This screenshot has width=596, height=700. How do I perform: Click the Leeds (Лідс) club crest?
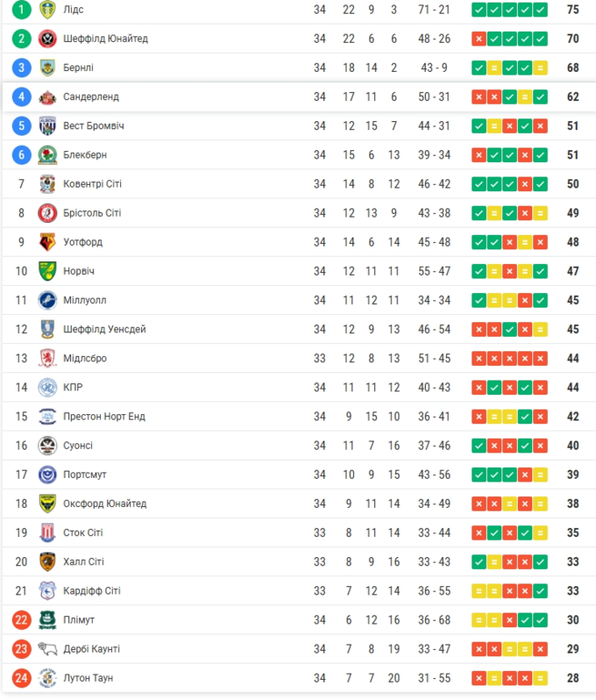47,10
